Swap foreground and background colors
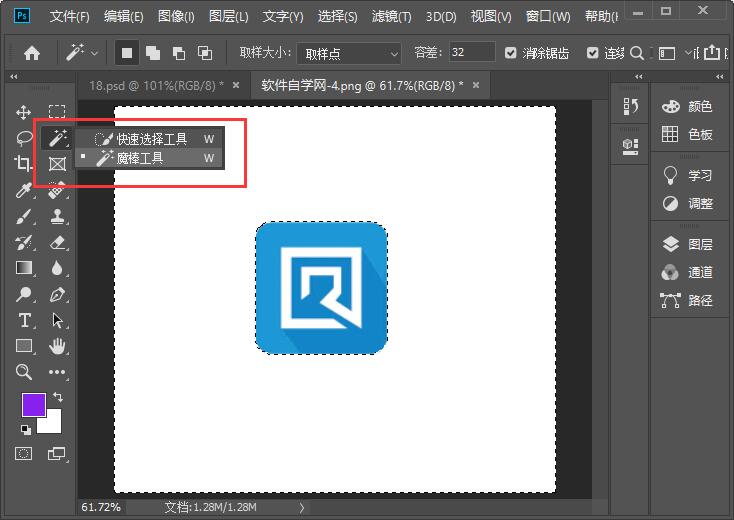 58,397
